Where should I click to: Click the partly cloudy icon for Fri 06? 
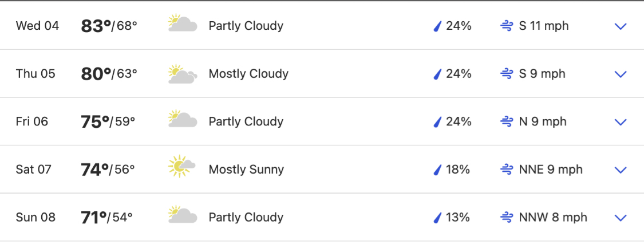[183, 119]
